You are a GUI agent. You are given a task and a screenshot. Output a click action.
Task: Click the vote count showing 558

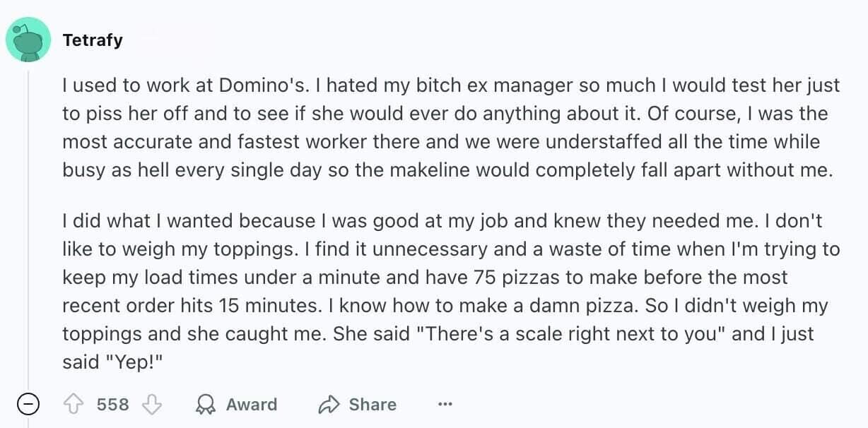click(112, 404)
